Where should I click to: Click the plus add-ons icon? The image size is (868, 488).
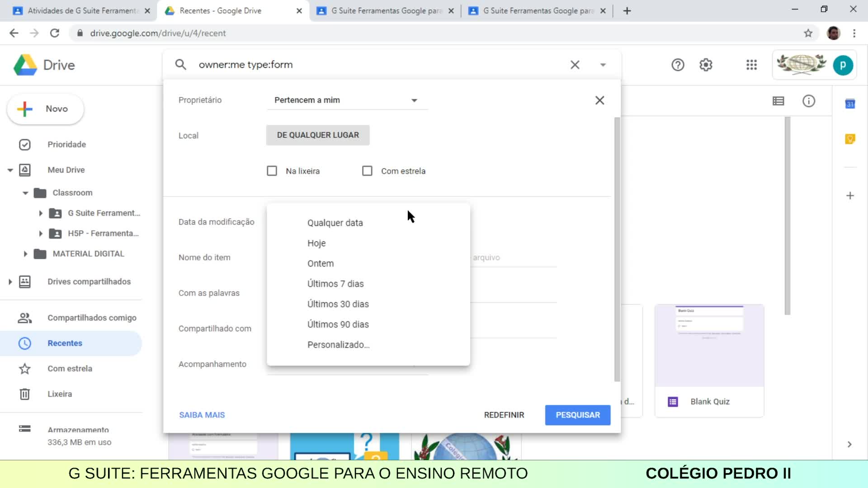[x=850, y=196]
